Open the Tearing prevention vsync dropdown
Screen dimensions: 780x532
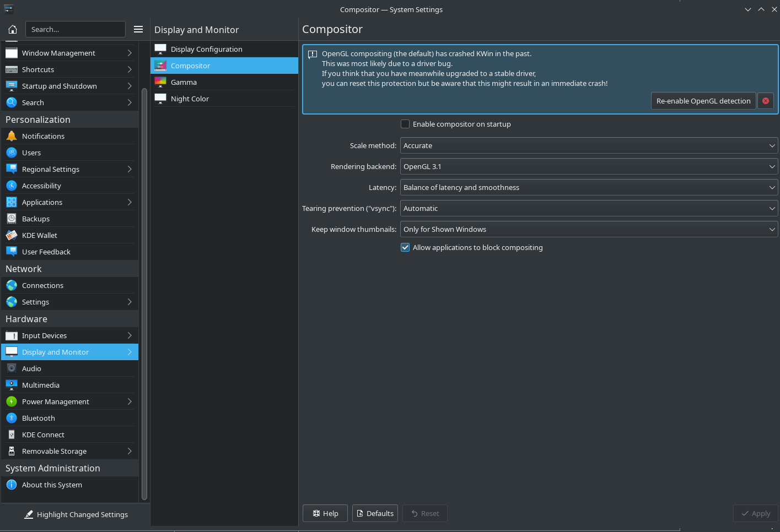589,208
